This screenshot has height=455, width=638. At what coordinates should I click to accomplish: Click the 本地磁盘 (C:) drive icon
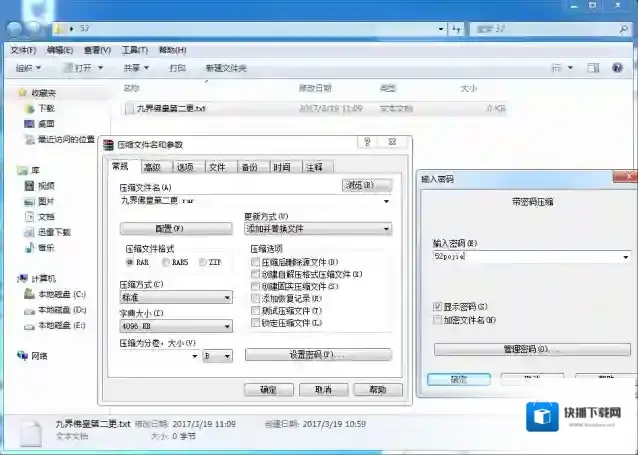(x=29, y=294)
